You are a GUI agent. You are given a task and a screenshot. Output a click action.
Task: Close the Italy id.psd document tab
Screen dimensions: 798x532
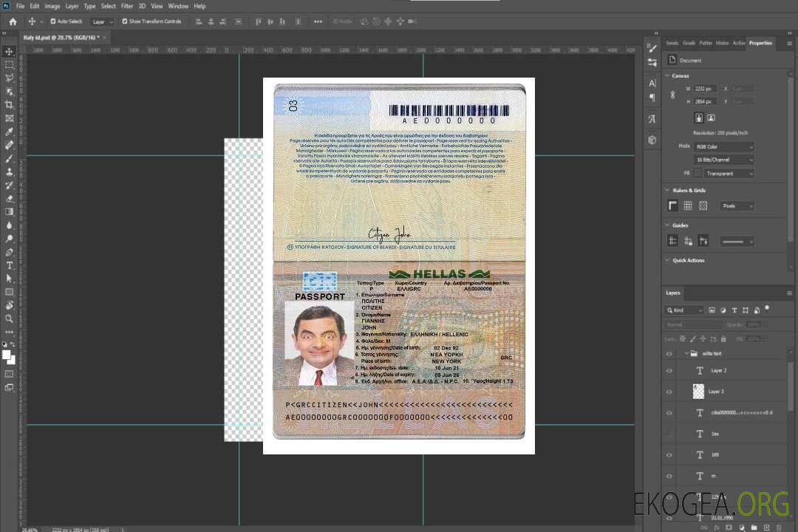pos(104,38)
